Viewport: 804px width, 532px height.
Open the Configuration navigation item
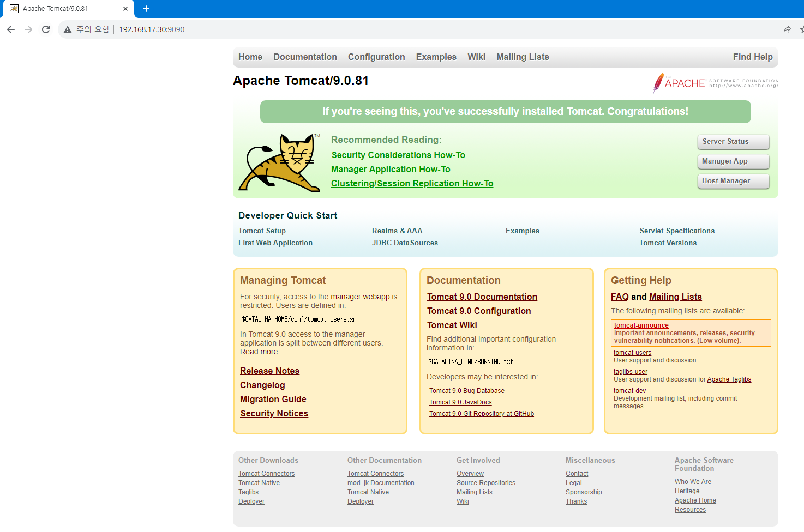click(376, 57)
